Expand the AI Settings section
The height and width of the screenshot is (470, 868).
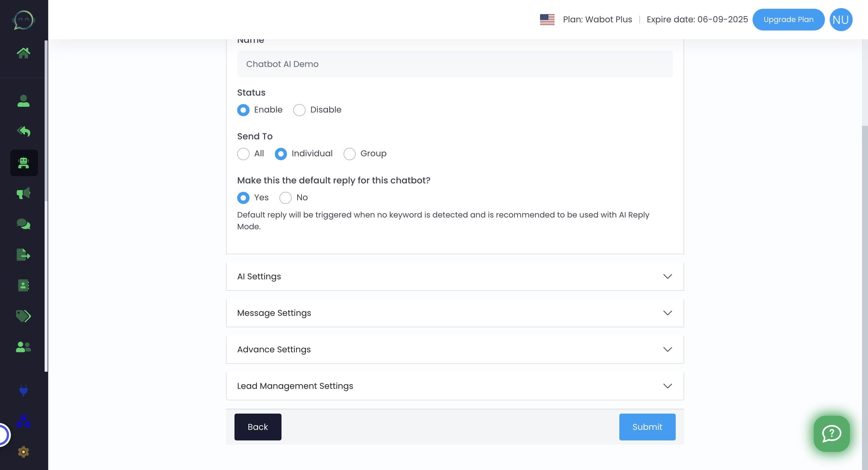455,276
